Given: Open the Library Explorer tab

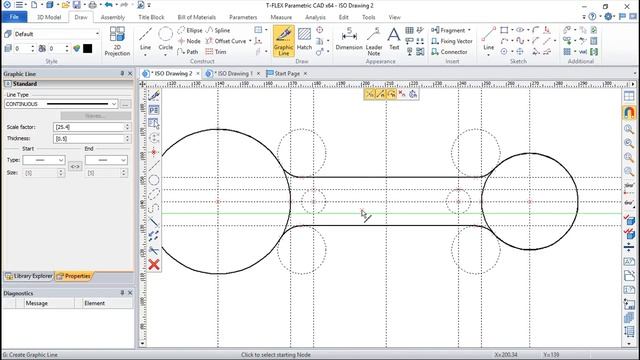Looking at the screenshot, I should (x=29, y=276).
